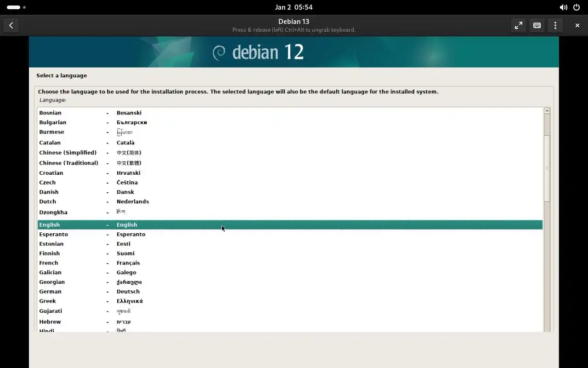This screenshot has width=588, height=368.
Task: Select French - Français
Action: coord(290,263)
